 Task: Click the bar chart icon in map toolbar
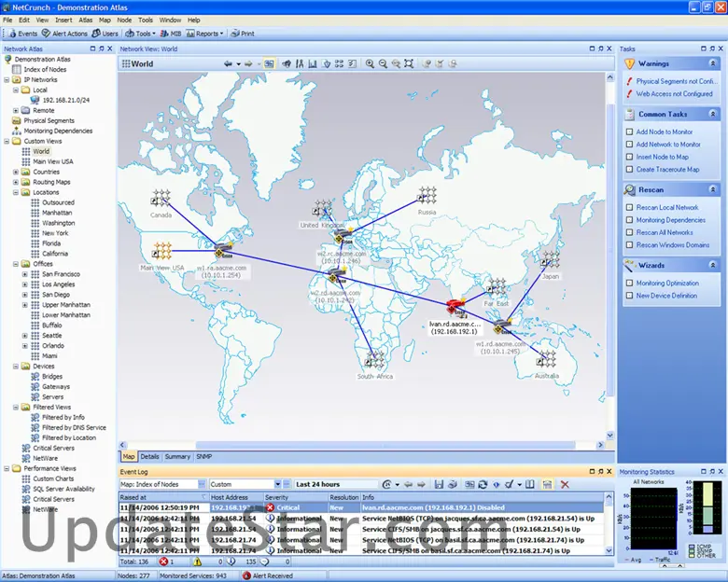click(x=313, y=64)
